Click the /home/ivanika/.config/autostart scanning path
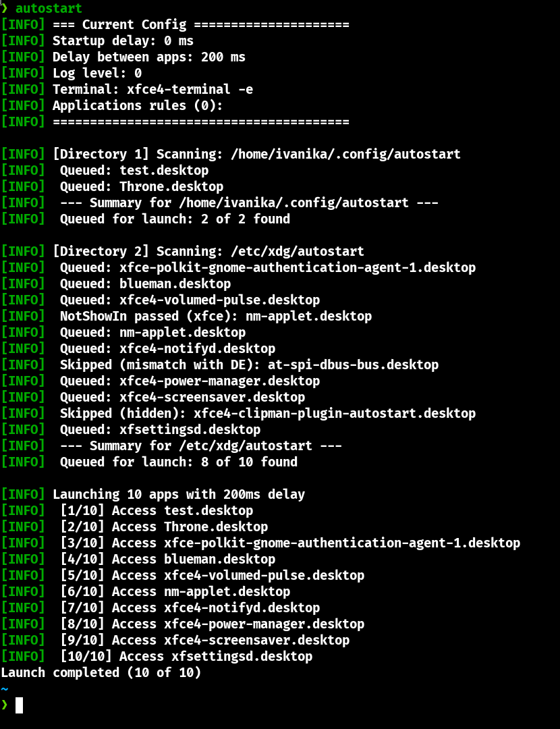 345,154
